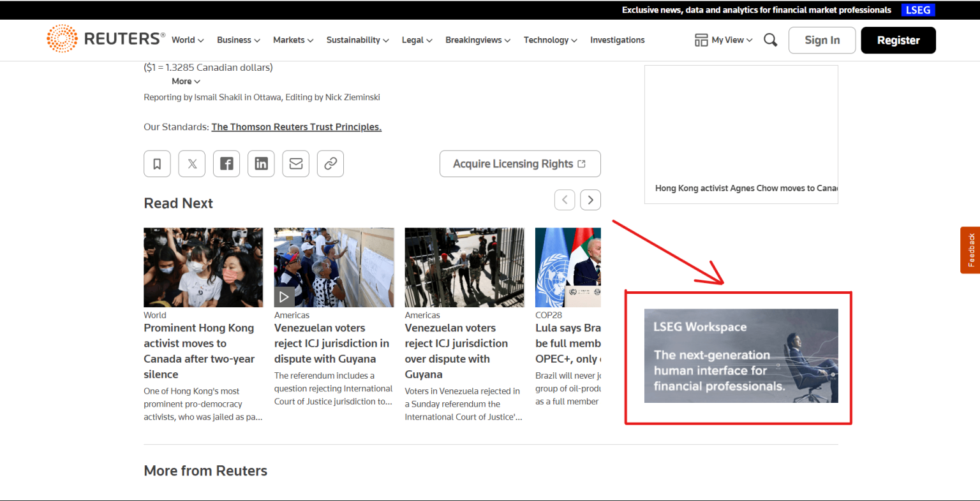980x501 pixels.
Task: Open The Thomson Reuters Trust Principles link
Action: [296, 126]
